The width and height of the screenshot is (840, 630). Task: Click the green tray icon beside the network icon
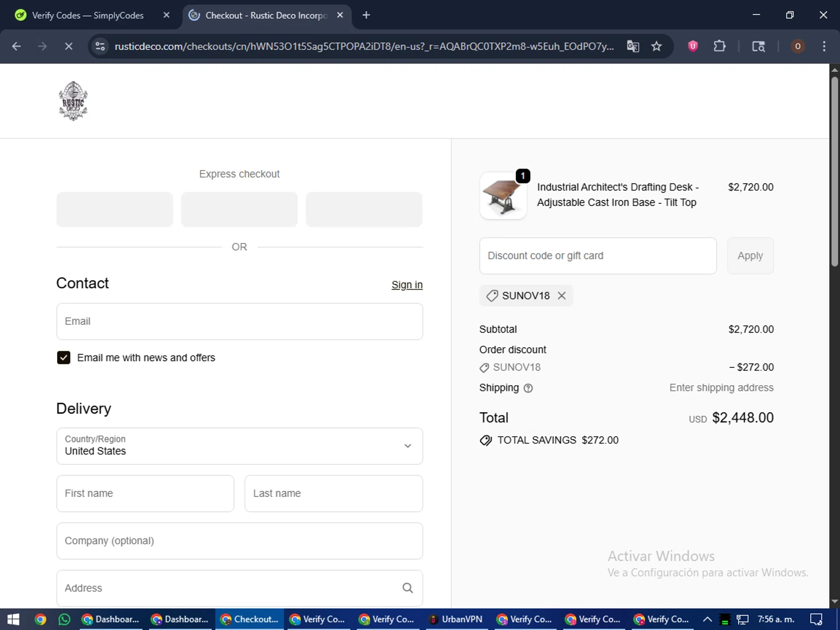click(x=725, y=619)
